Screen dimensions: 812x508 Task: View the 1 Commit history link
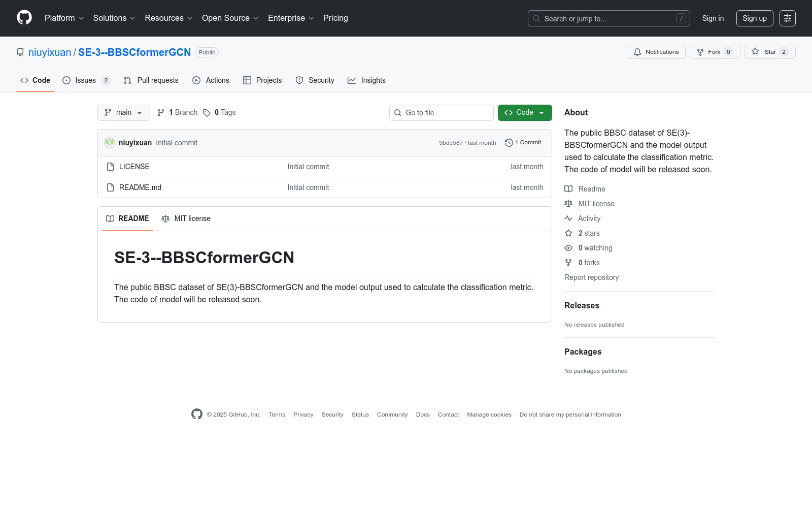[523, 143]
